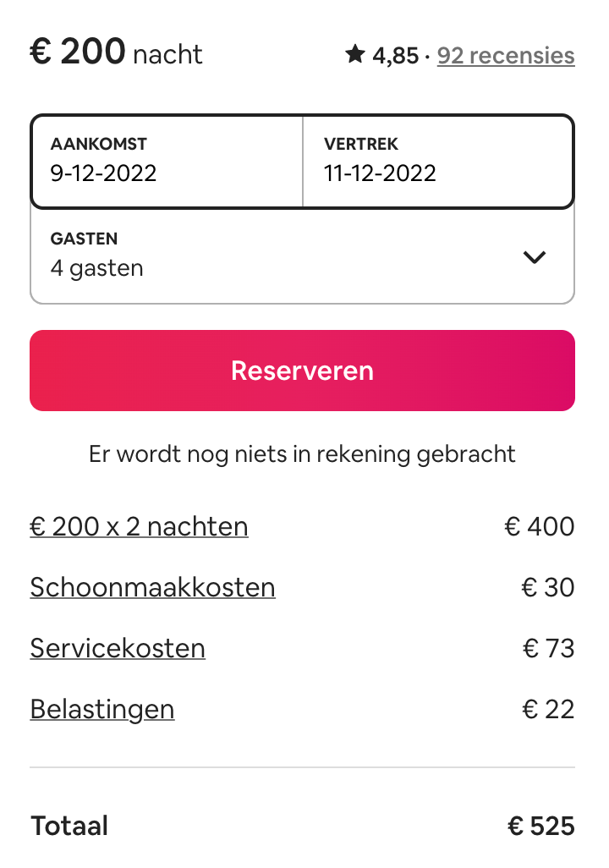Screen dimensions: 609x868
Task: Open the Gasten selector with 4 gasten
Action: [x=302, y=256]
